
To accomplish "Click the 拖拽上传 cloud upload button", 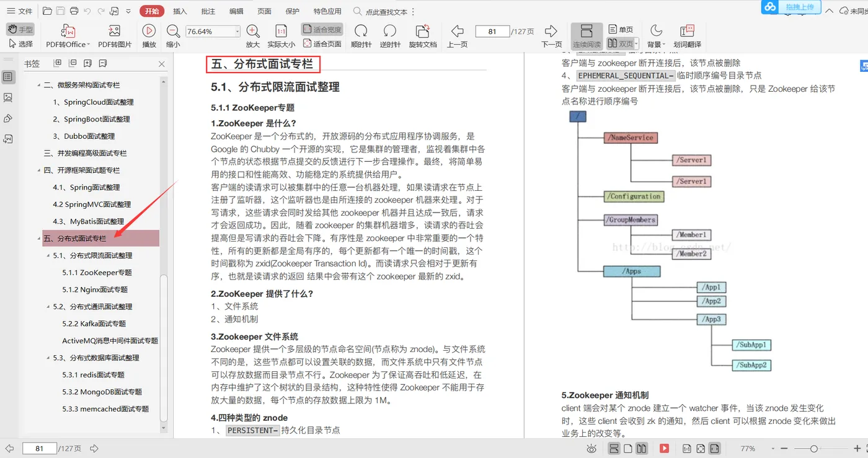I will click(x=791, y=7).
